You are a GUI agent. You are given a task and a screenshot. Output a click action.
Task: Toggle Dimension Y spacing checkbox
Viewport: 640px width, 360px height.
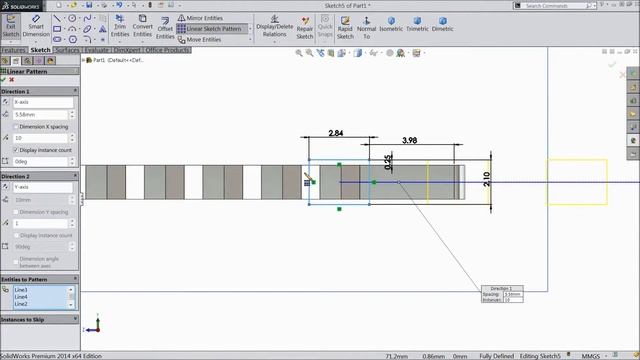(16, 212)
